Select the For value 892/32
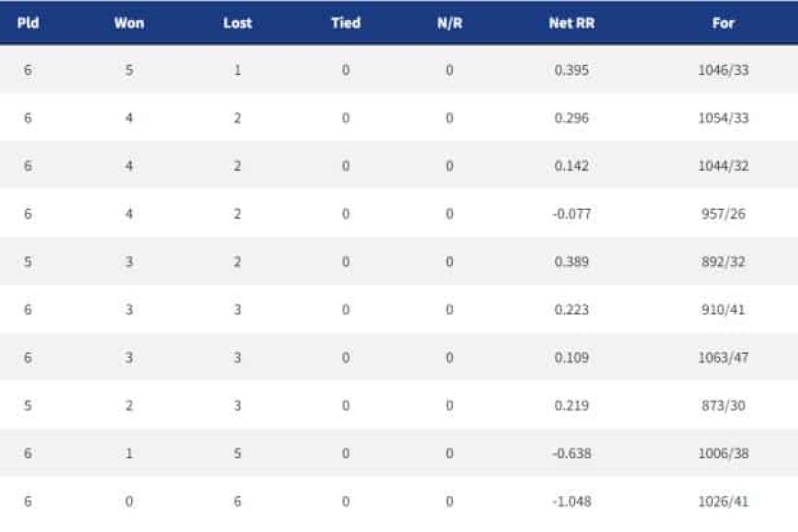798x532 pixels. [x=723, y=261]
